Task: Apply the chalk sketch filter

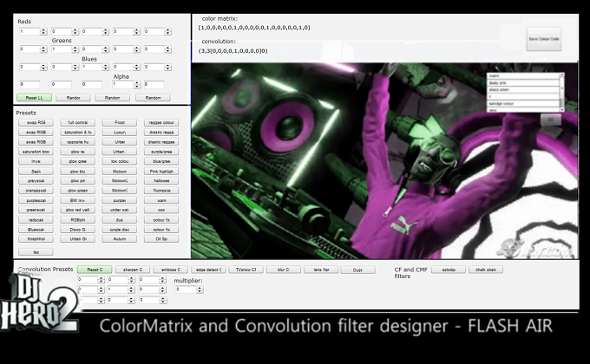Action: point(486,270)
